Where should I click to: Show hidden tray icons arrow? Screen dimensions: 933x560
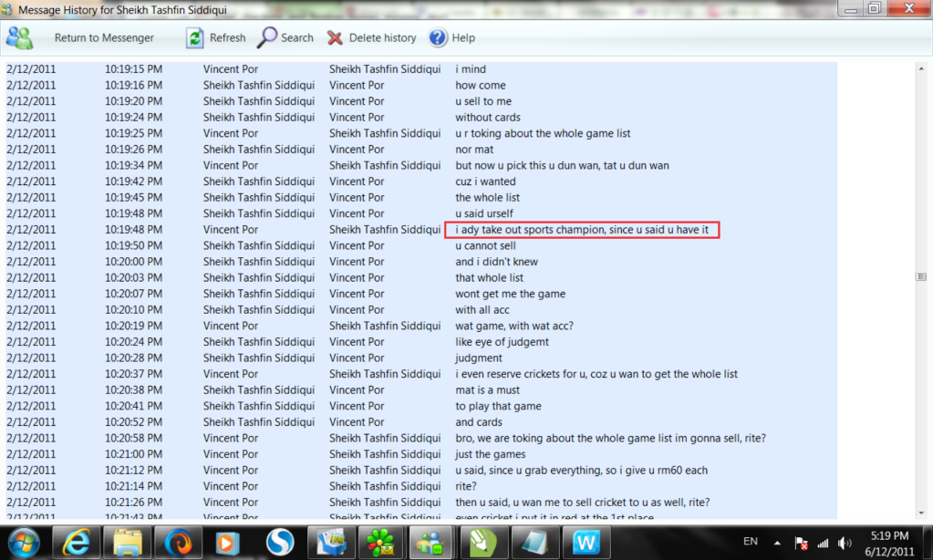click(778, 542)
